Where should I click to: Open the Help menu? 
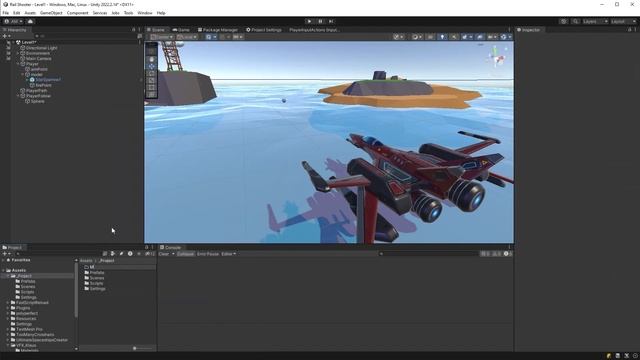(x=161, y=13)
